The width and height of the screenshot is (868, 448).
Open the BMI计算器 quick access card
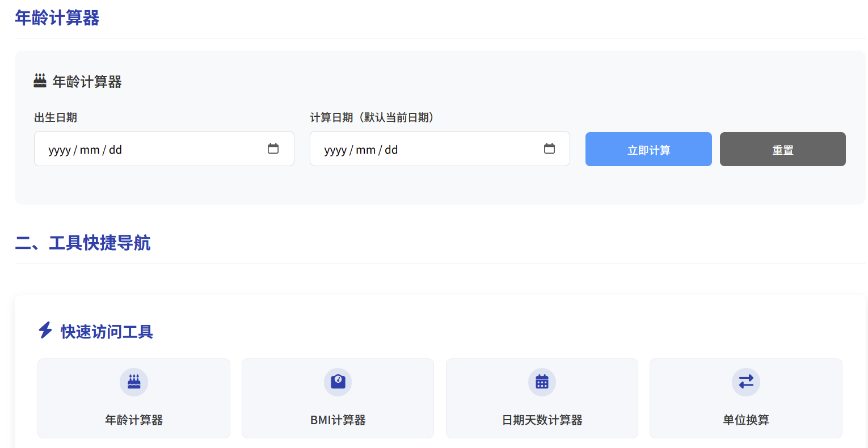point(338,398)
